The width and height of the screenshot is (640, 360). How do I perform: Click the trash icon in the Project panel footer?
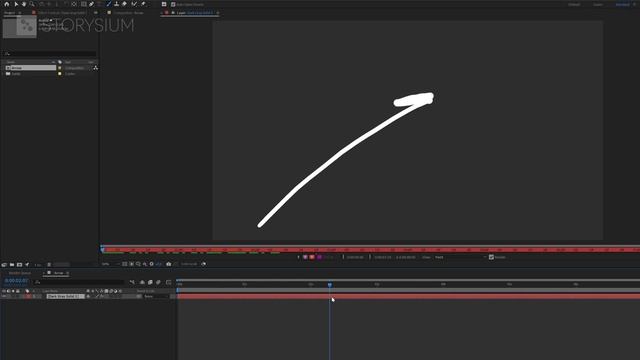(49, 264)
